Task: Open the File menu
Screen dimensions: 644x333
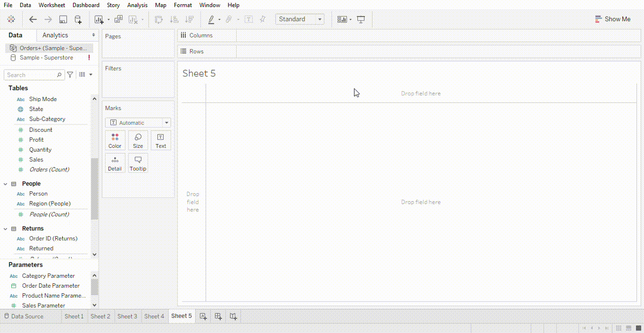Action: pyautogui.click(x=8, y=5)
